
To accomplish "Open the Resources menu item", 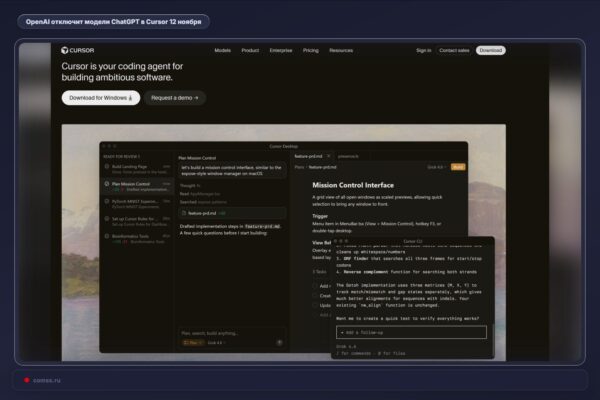I will pos(341,50).
